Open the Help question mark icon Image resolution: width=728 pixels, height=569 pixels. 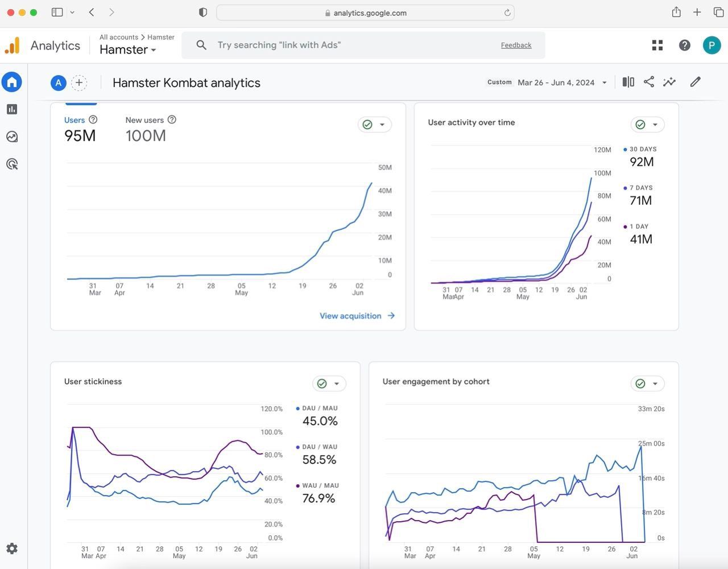(x=685, y=46)
